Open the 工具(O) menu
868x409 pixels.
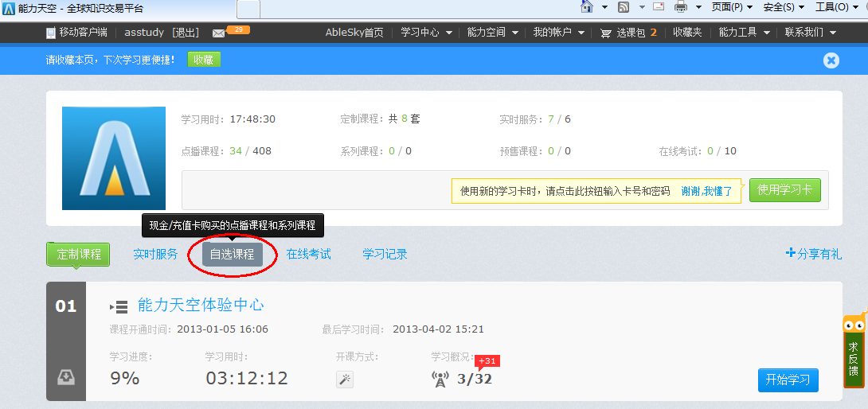837,7
